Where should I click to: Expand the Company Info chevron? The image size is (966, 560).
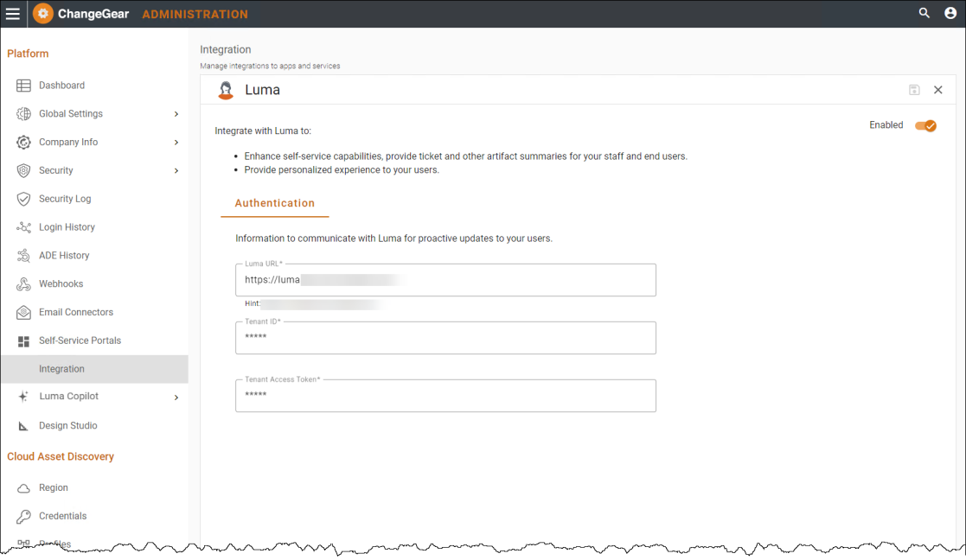(x=176, y=143)
